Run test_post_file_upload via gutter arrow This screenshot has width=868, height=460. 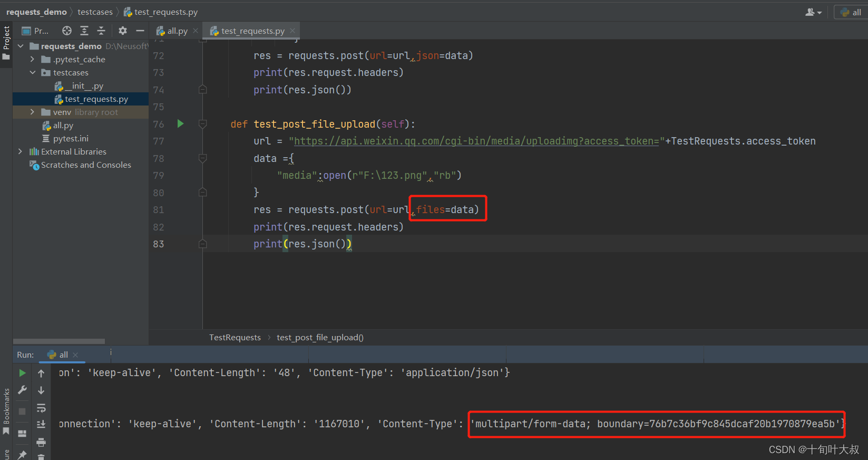tap(180, 123)
